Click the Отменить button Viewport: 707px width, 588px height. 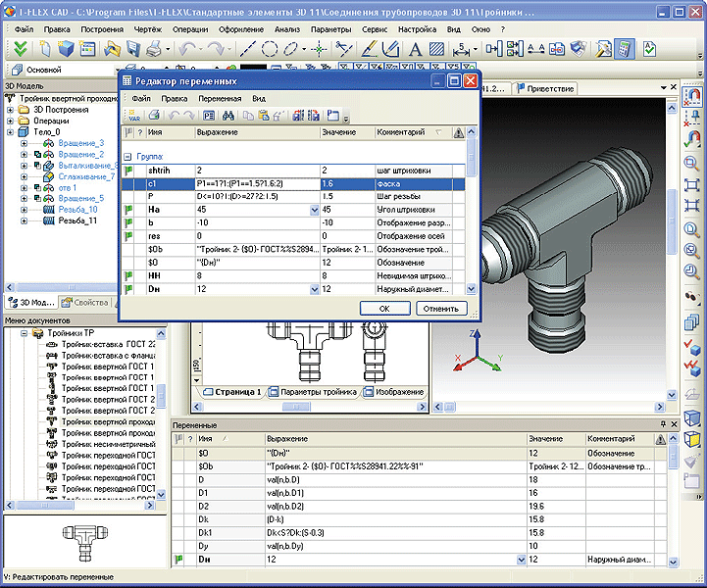[441, 309]
